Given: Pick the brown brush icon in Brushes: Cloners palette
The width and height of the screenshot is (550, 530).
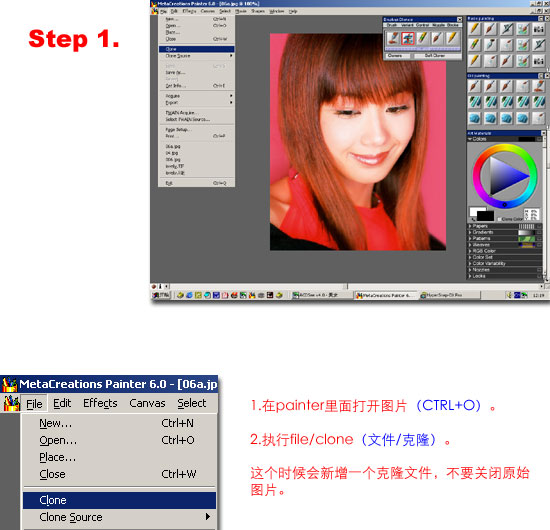Looking at the screenshot, I should coord(437,38).
